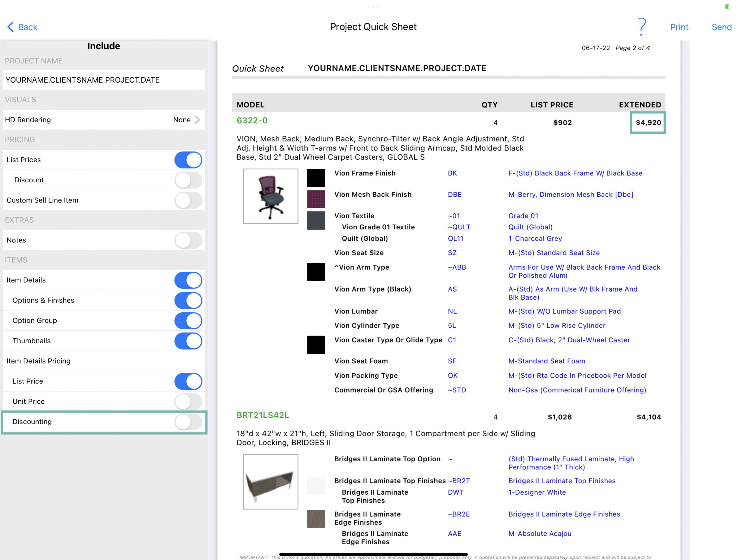Click the EXTENDED column header

640,105
